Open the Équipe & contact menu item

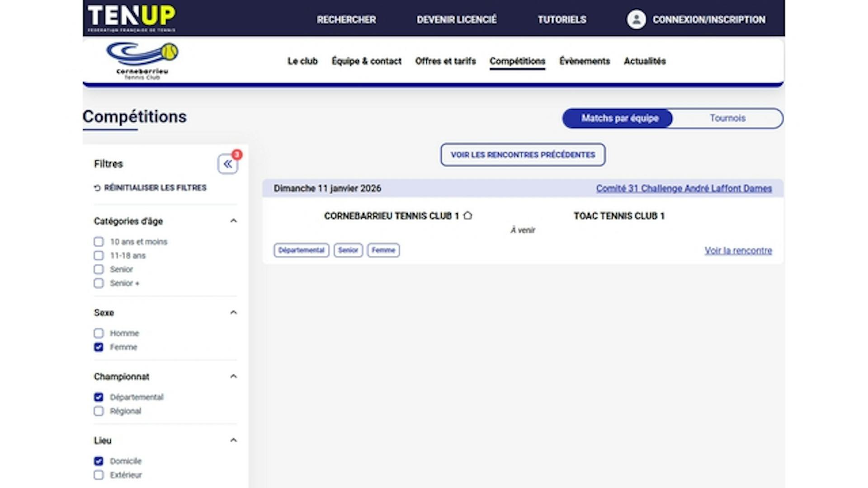tap(366, 61)
